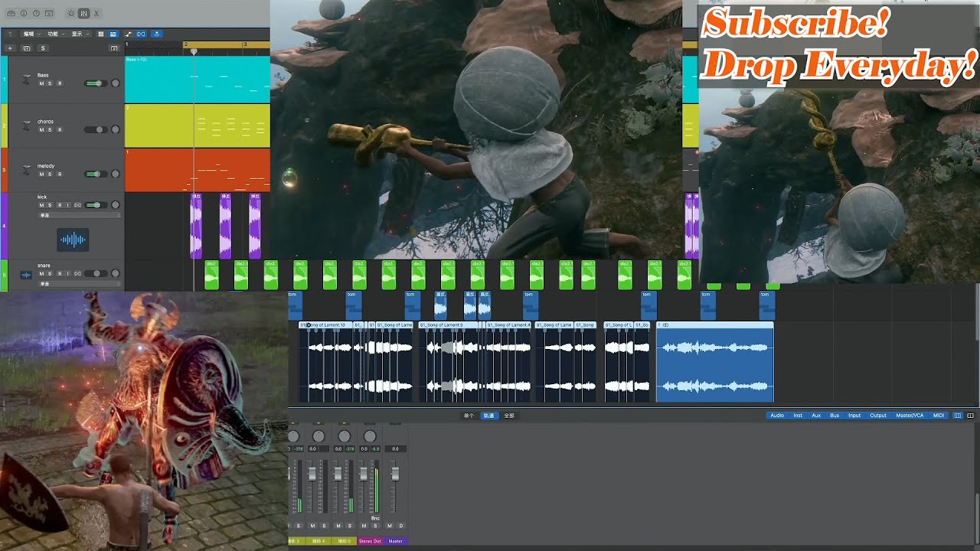Click the Stereo Out channel fader
The height and width of the screenshot is (551, 980).
point(363,474)
